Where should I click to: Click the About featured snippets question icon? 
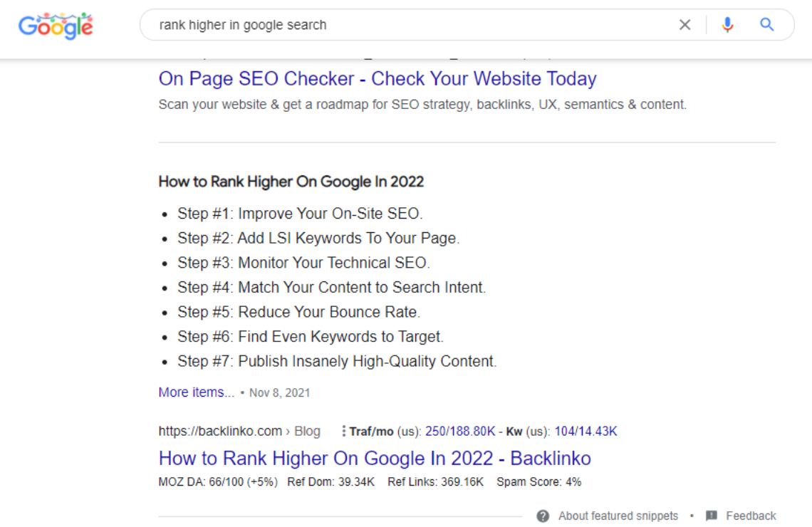click(x=543, y=516)
